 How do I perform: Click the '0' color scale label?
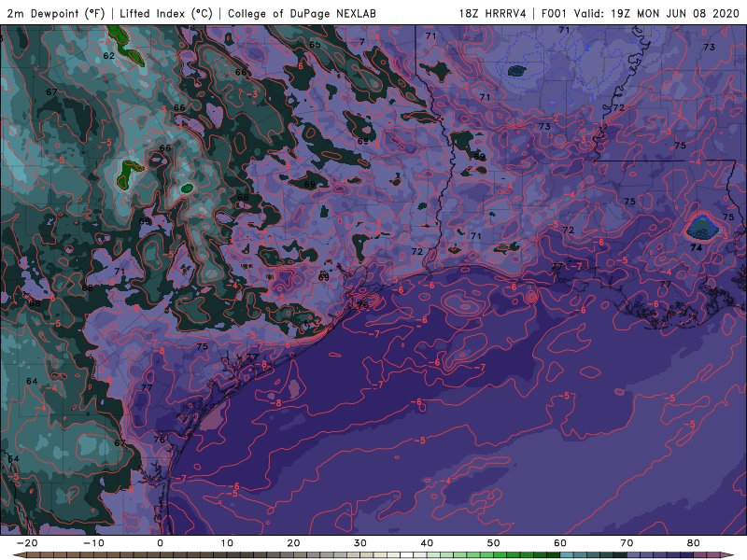tap(160, 543)
